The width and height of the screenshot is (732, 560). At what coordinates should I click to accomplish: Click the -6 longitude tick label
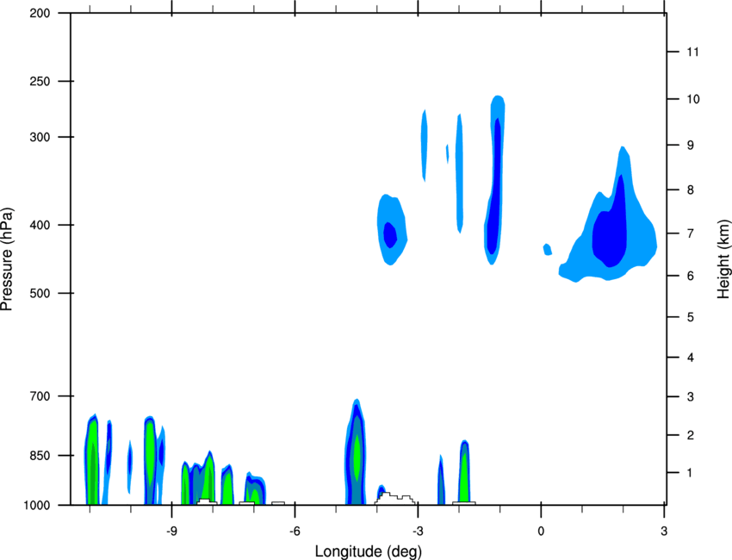[295, 532]
